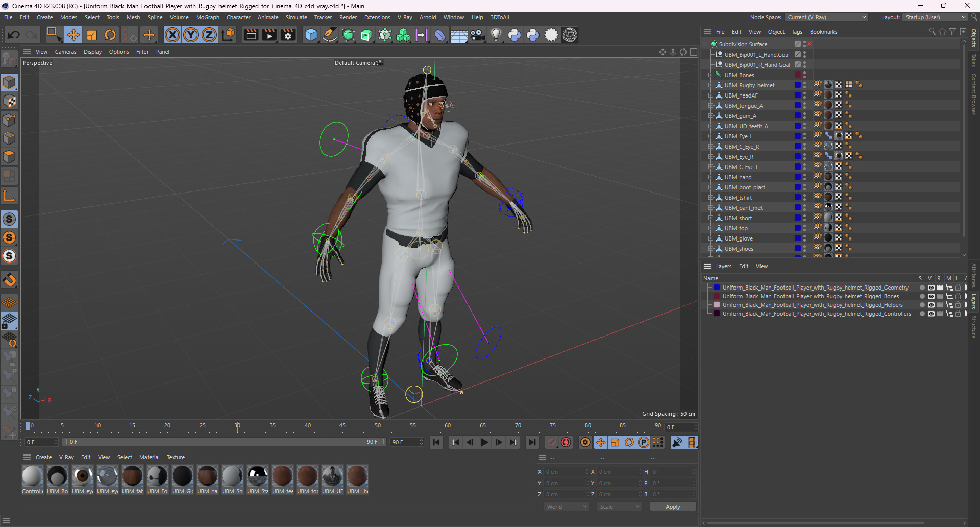Add a Cube primitive object
The height and width of the screenshot is (527, 980).
[311, 35]
